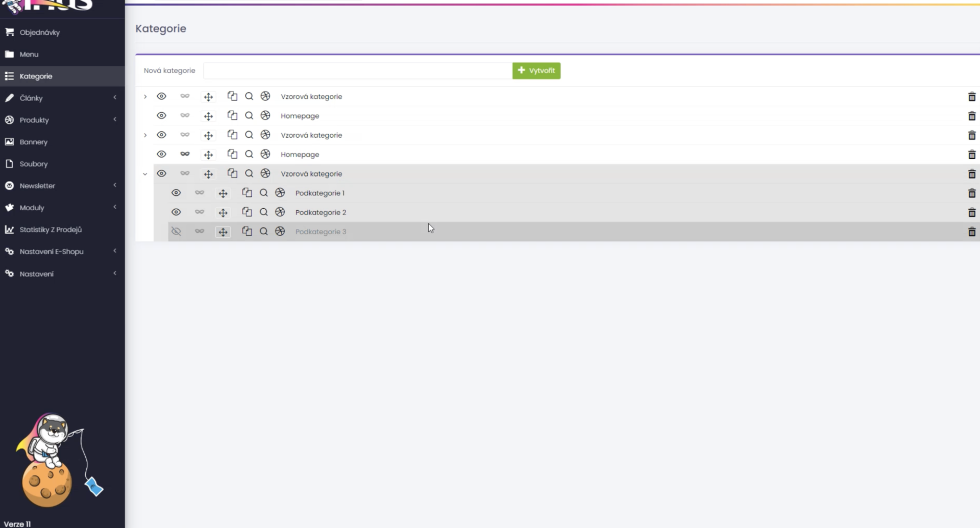
Task: Click the green Vytvořit button
Action: point(536,70)
